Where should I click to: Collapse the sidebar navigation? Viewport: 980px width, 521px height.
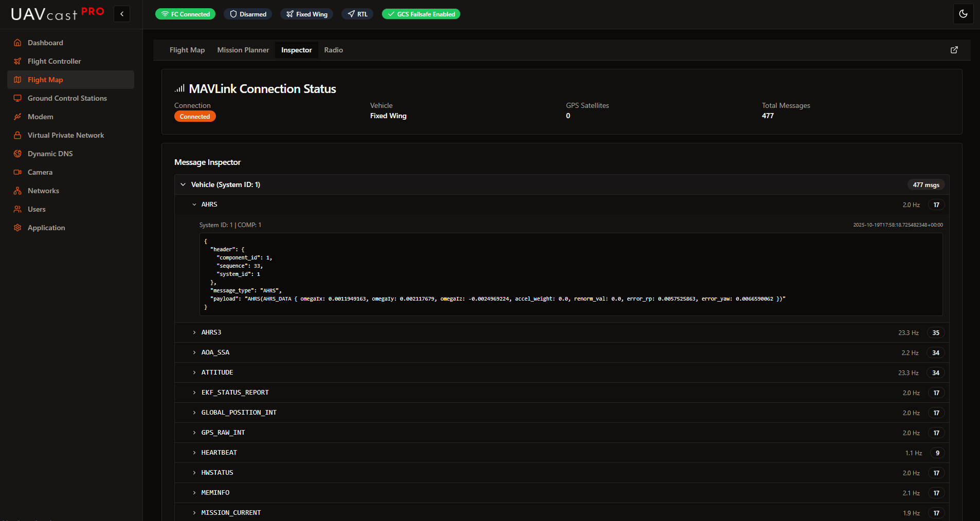tap(122, 14)
